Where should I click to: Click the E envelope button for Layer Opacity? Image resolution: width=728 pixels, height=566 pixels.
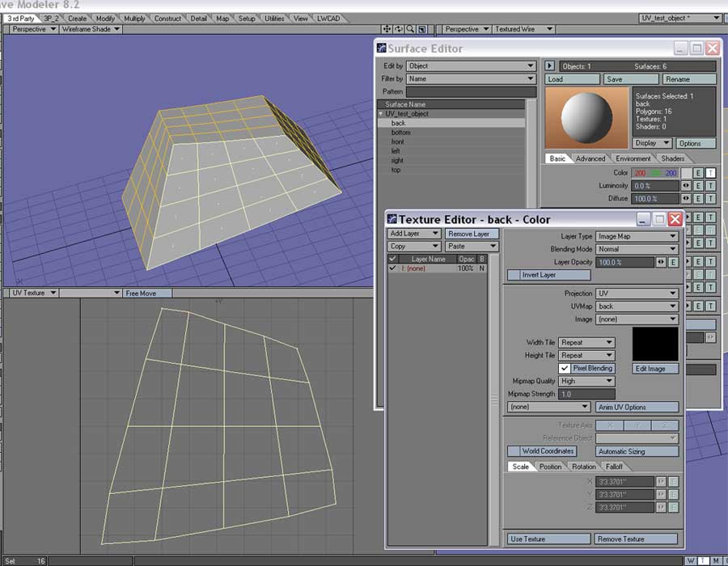(673, 262)
